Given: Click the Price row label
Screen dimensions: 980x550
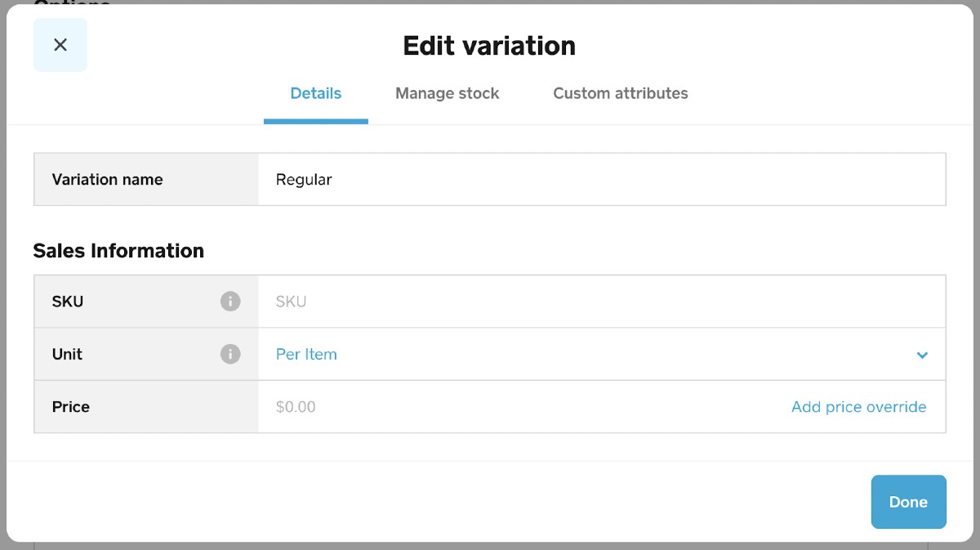Looking at the screenshot, I should pos(69,406).
